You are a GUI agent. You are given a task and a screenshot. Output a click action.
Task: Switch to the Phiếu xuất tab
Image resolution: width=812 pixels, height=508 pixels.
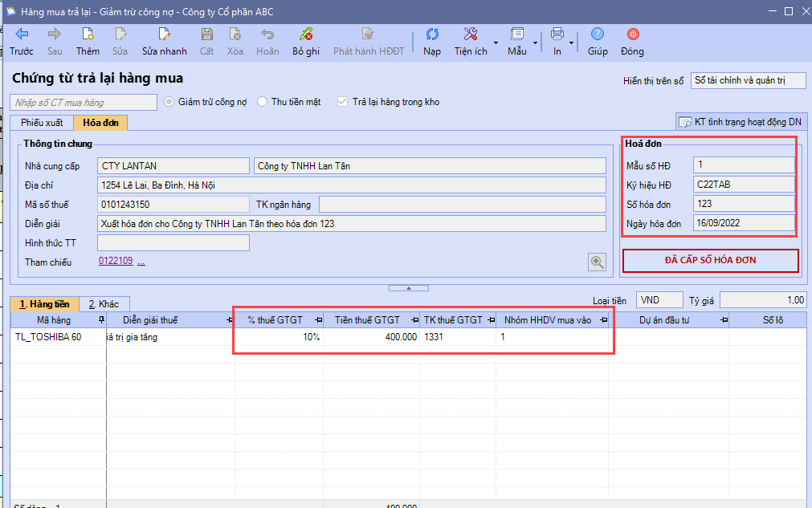[x=42, y=123]
